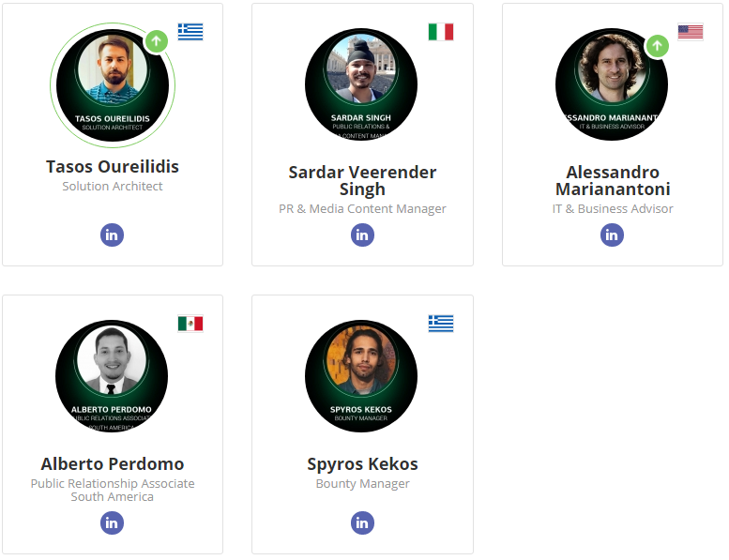Click the name heading Tasos Oureilidis
This screenshot has width=729, height=560.
click(x=113, y=167)
